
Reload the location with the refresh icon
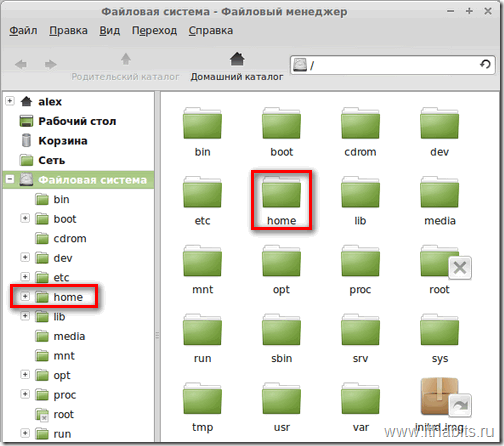[485, 64]
